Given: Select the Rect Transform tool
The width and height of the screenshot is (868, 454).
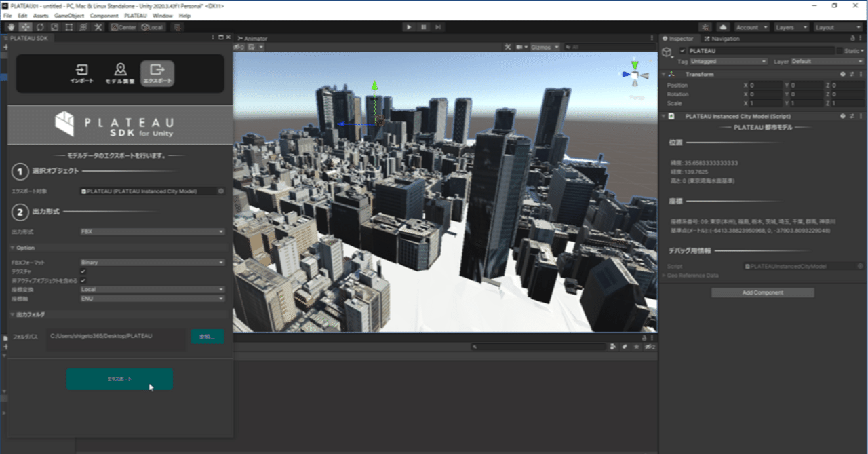Looking at the screenshot, I should [70, 26].
